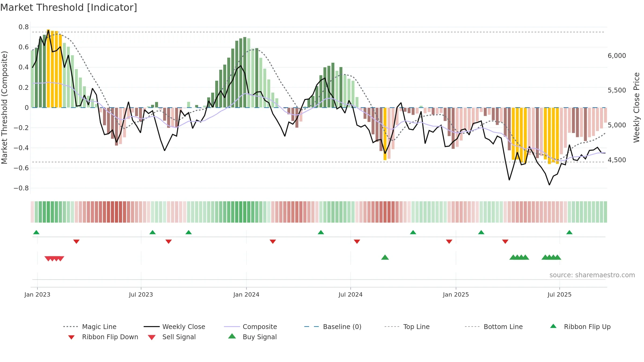Image resolution: width=644 pixels, height=362 pixels.
Task: Click the ribbon flip up marker just after Jul 2023
Action: pyautogui.click(x=152, y=232)
